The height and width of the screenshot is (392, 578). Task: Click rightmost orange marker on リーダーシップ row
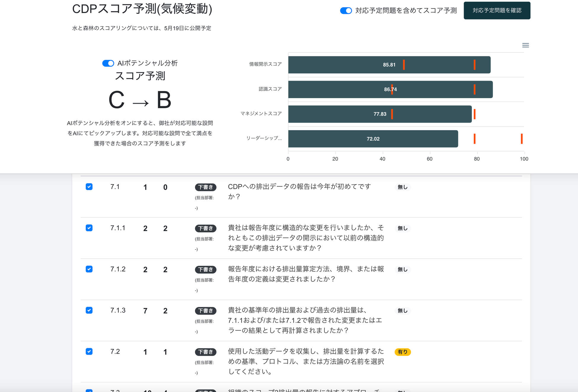click(522, 139)
